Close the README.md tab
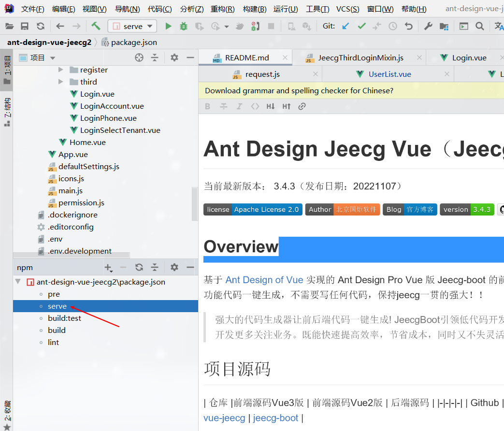 pyautogui.click(x=285, y=57)
